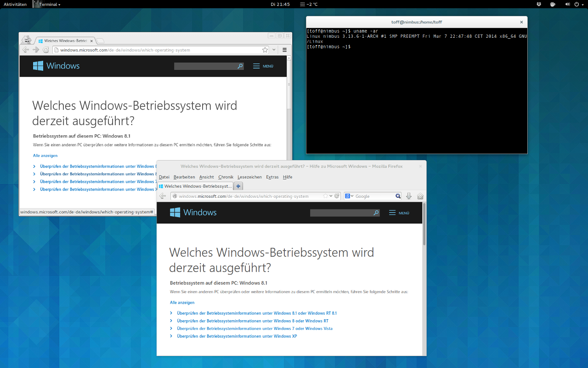Expand chevron for Windows 8.1 oder Windows RT 8.1
The width and height of the screenshot is (588, 368).
[171, 313]
